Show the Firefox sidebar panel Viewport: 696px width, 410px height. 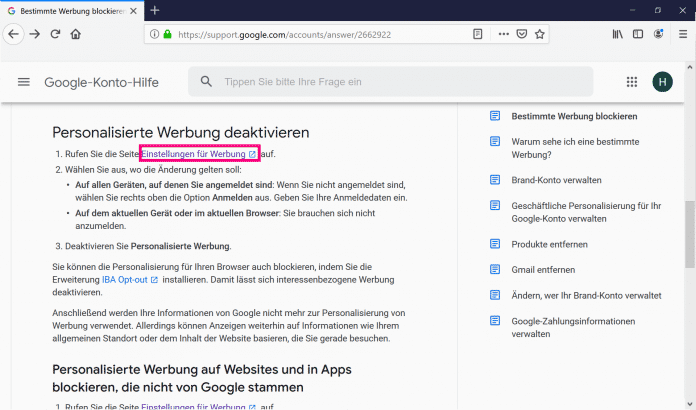638,33
